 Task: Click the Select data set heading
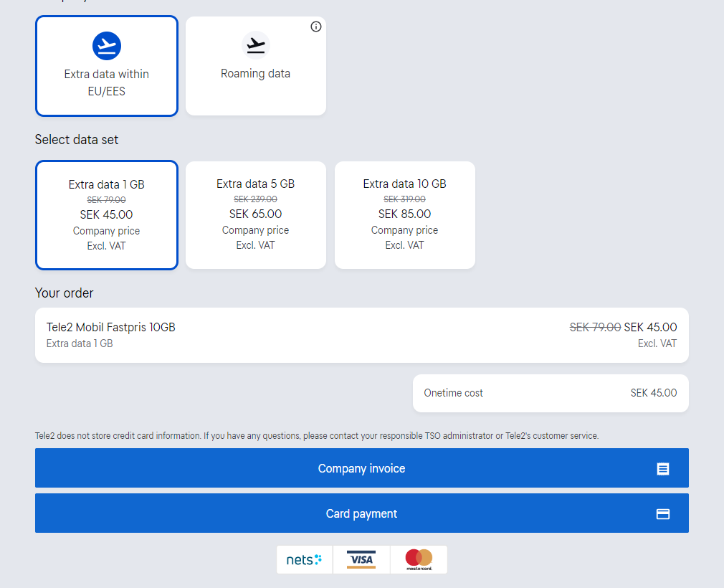(77, 140)
